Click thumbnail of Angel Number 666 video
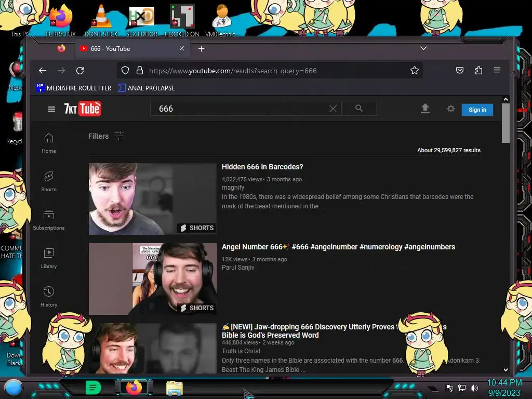 click(152, 279)
